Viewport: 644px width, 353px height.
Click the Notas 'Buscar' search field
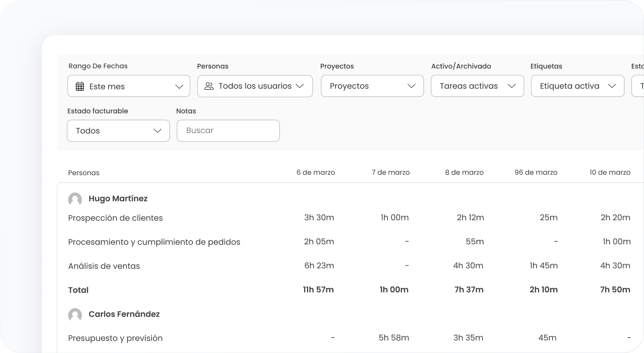tap(228, 131)
